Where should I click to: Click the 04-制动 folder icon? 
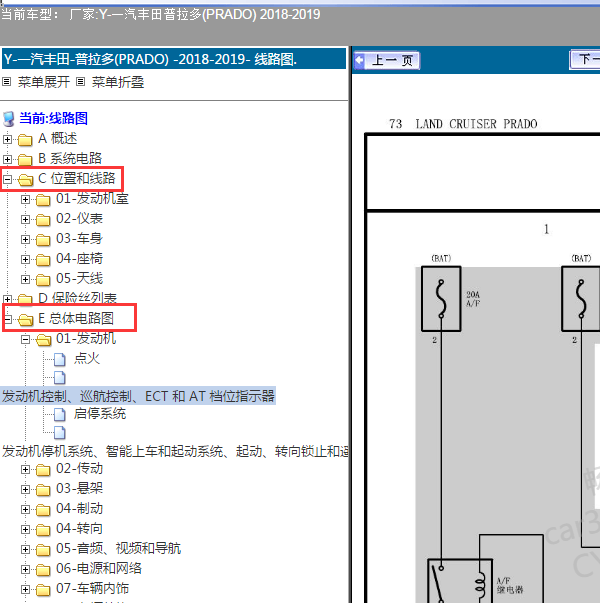[x=43, y=510]
